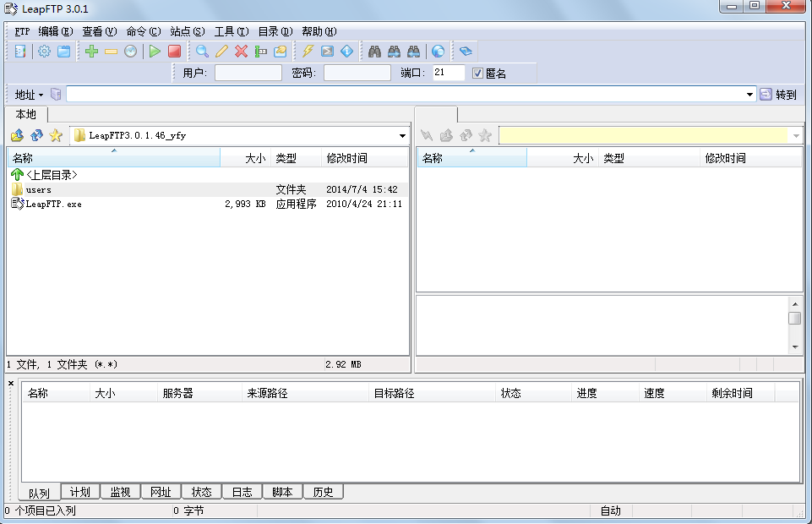
Task: Open the 帮助(H) menu
Action: coord(319,31)
